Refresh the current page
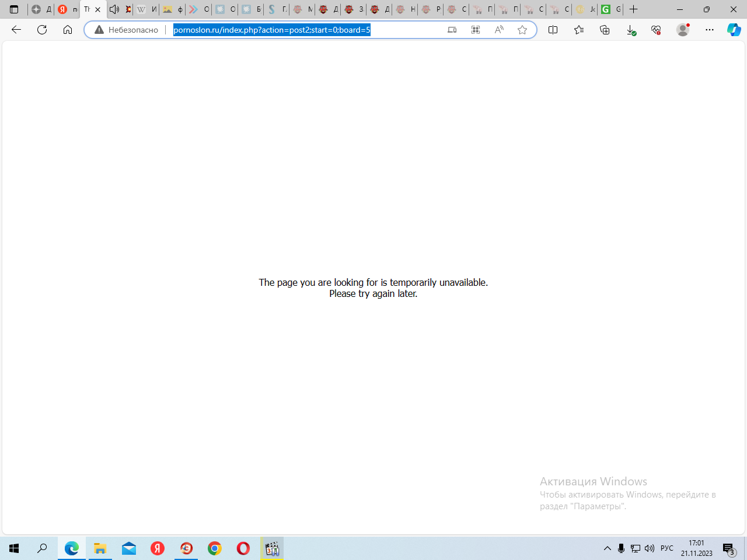 point(42,30)
